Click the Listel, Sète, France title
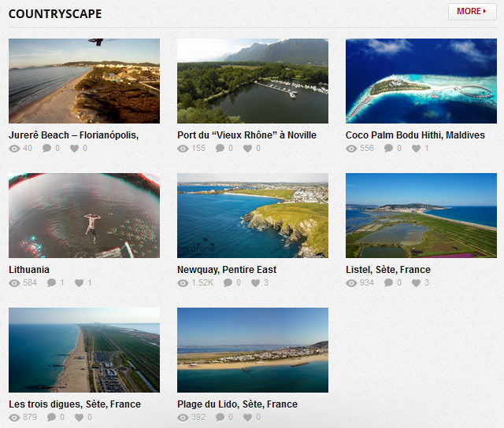This screenshot has height=428, width=504. coord(388,270)
